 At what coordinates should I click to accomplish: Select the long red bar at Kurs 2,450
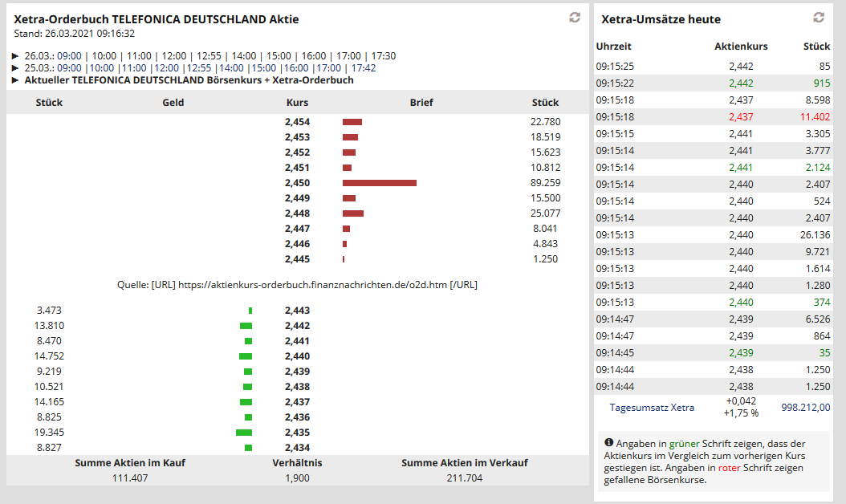pos(379,183)
